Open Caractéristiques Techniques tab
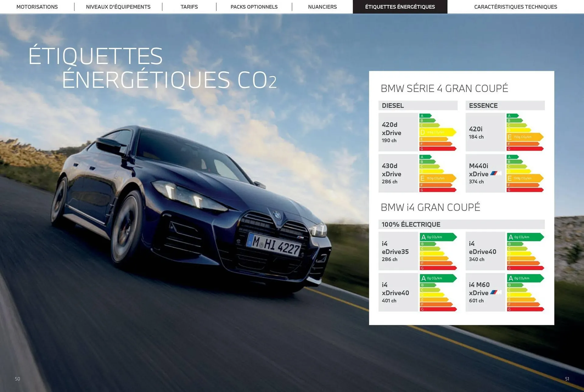 (x=515, y=7)
